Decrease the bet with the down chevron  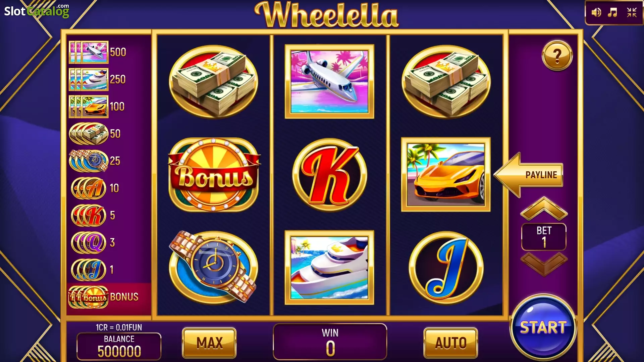[544, 264]
